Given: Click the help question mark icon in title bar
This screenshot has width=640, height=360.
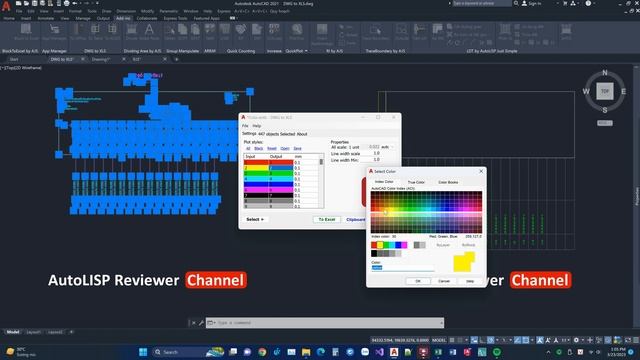Looking at the screenshot, I should coord(588,3).
